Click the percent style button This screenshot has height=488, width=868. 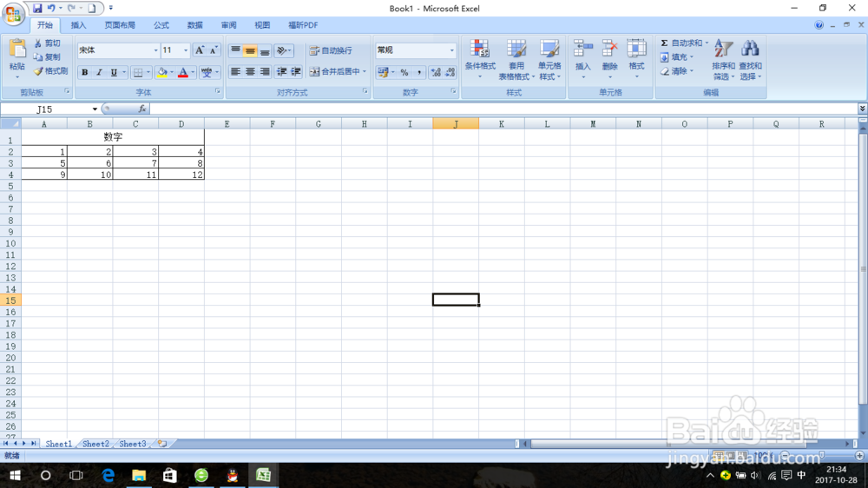coord(404,72)
